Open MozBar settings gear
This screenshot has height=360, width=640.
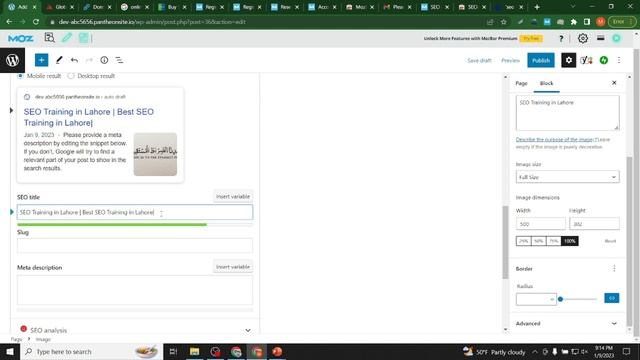[582, 38]
